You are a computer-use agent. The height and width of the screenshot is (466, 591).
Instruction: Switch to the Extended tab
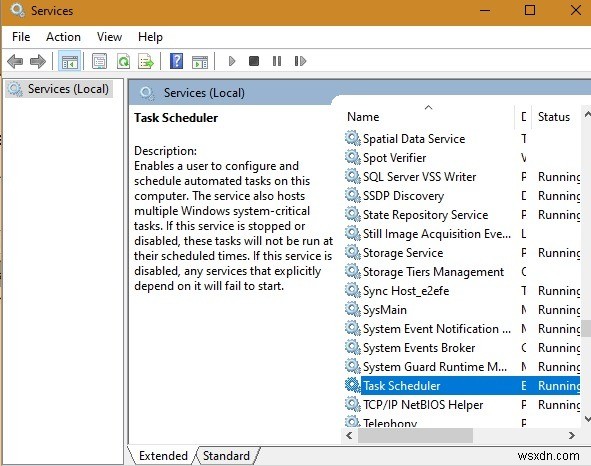(163, 455)
